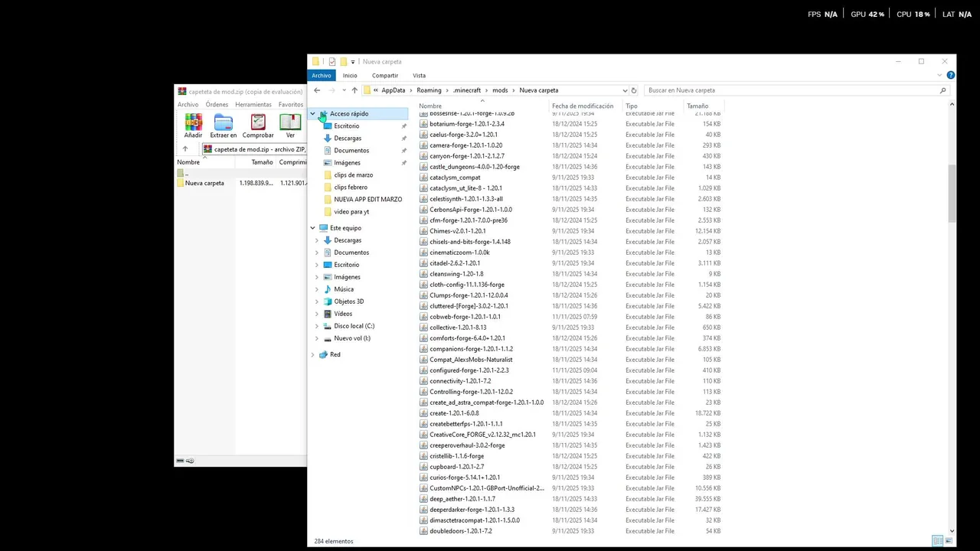Select Objetos 3D icon in navigation pane

tap(328, 302)
